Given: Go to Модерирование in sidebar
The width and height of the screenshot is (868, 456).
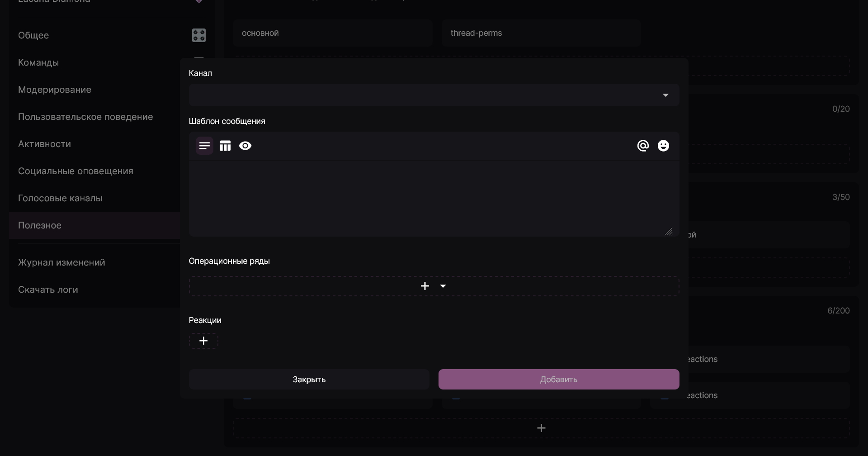Looking at the screenshot, I should (55, 90).
